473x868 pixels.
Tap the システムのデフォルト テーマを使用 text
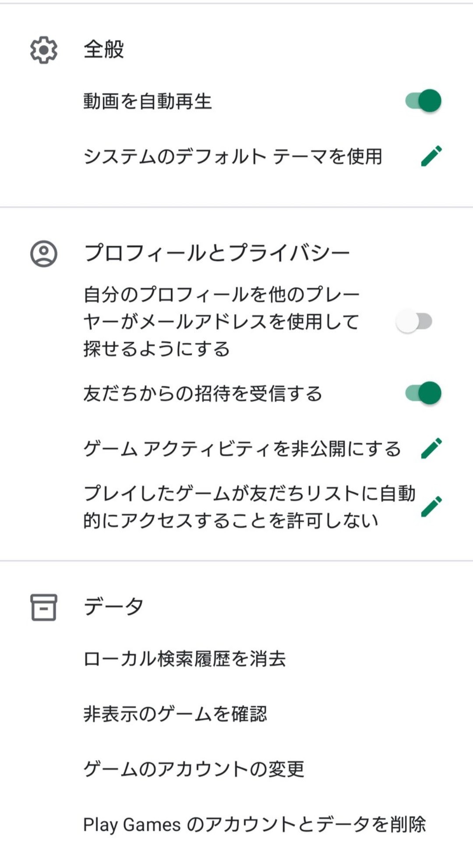click(x=233, y=157)
